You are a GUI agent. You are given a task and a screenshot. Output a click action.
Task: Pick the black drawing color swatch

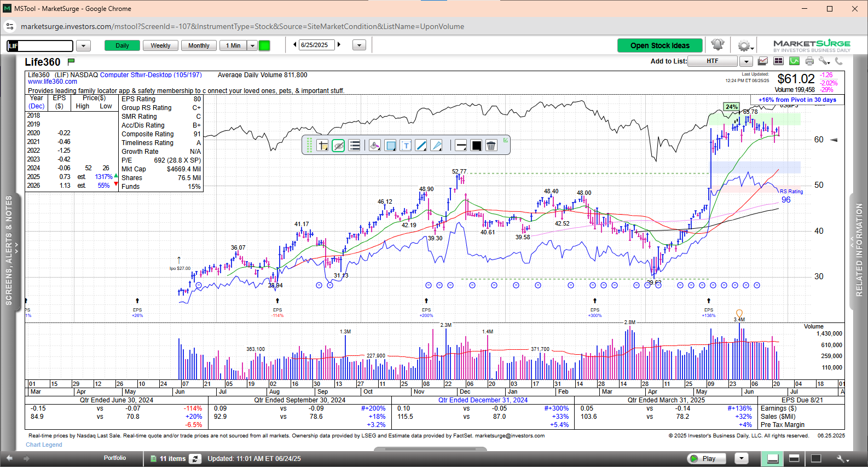coord(476,146)
